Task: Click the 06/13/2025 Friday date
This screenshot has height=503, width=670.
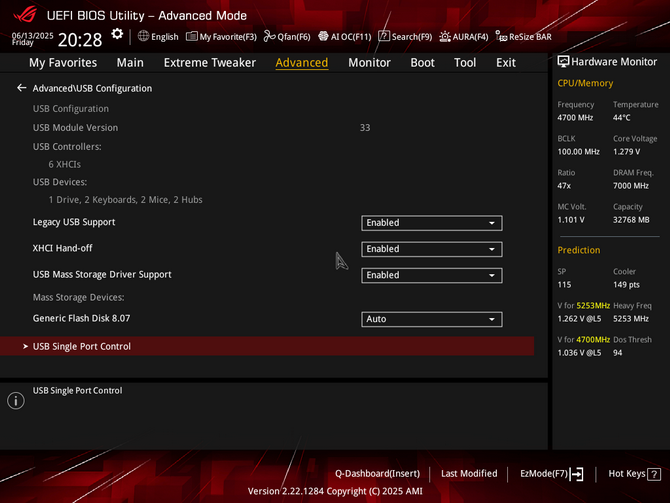Action: [32, 38]
